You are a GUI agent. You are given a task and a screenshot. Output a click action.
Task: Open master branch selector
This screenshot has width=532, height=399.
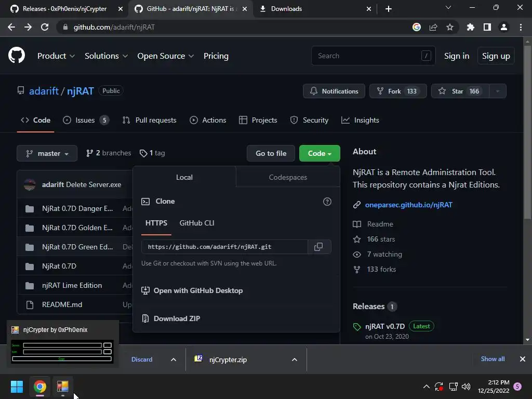click(x=47, y=153)
